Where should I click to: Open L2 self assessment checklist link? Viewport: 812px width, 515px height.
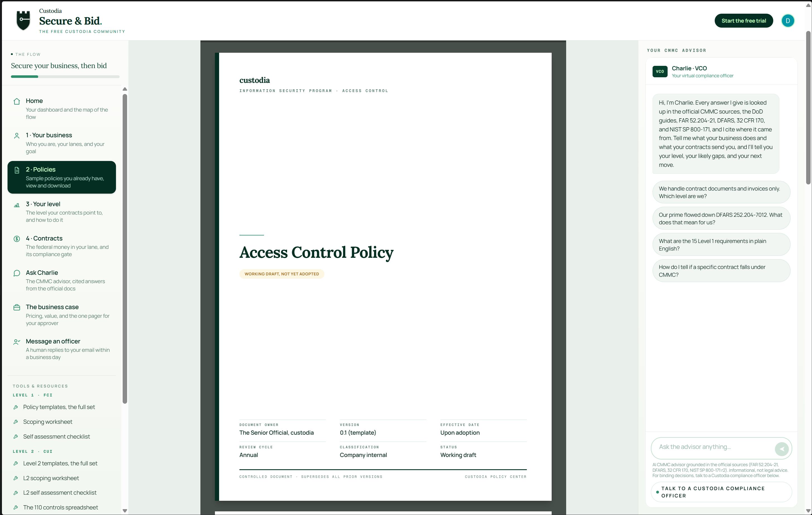click(60, 493)
